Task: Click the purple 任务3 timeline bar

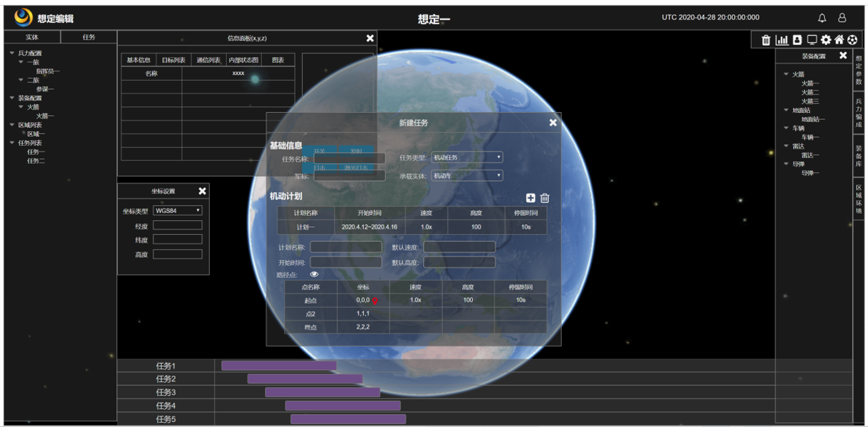Action: (x=323, y=392)
